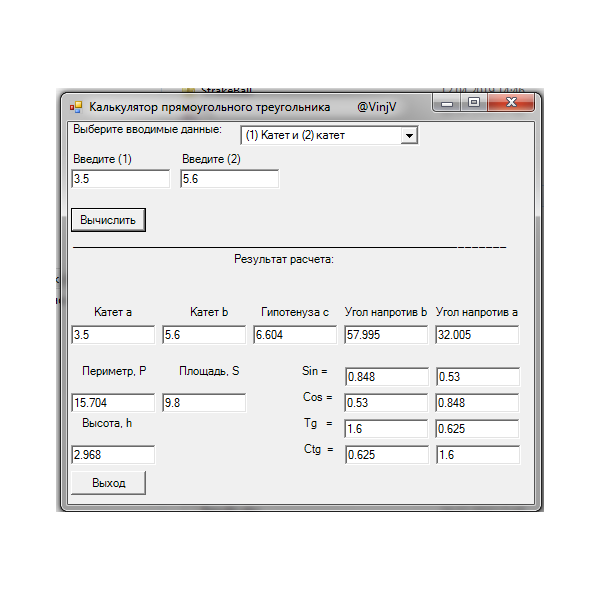Click the Выход button
The width and height of the screenshot is (600, 600).
(108, 483)
